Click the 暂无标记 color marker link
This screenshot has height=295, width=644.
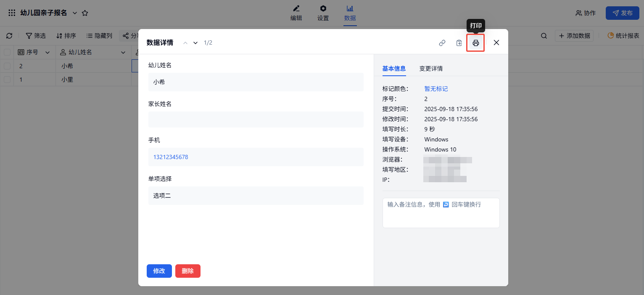(436, 89)
